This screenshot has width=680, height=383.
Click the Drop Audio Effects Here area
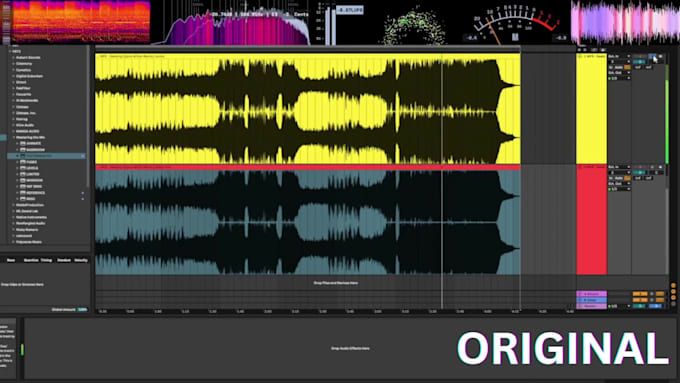coord(350,348)
